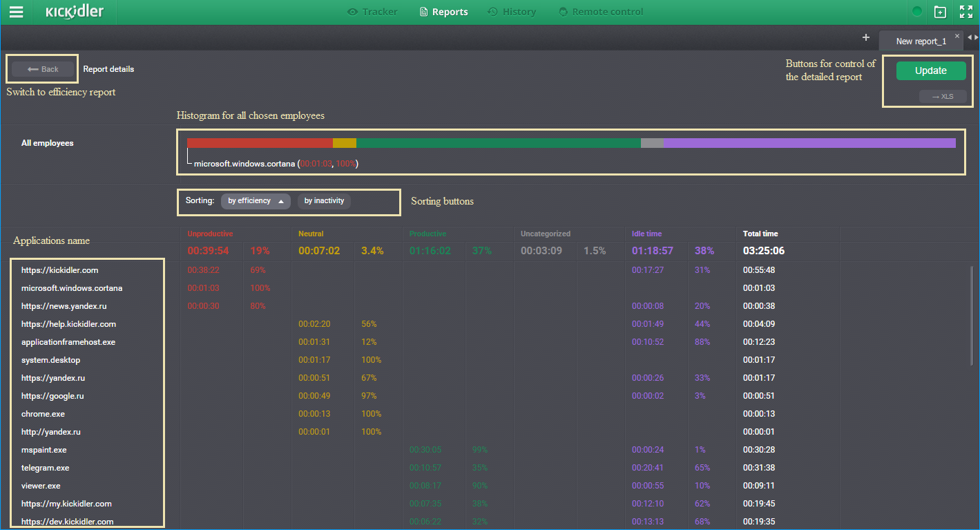Viewport: 980px width, 530px height.
Task: Open the Tracker tab
Action: (x=372, y=12)
